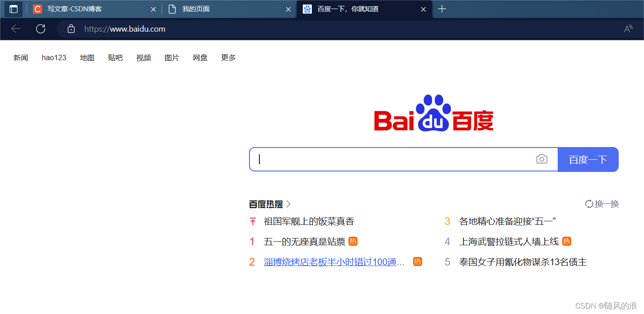Click the camera image search icon
Image resolution: width=644 pixels, height=314 pixels.
coord(542,159)
